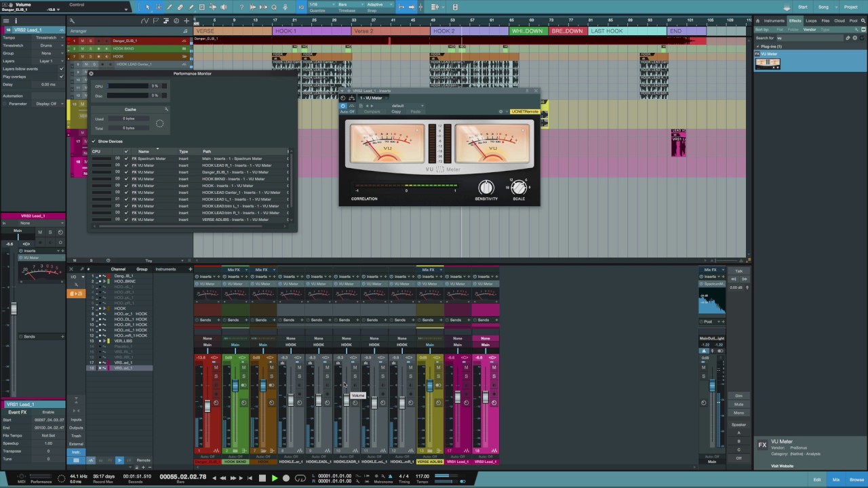Open the Timestretch Drums dropdown
The image size is (868, 488).
click(47, 45)
